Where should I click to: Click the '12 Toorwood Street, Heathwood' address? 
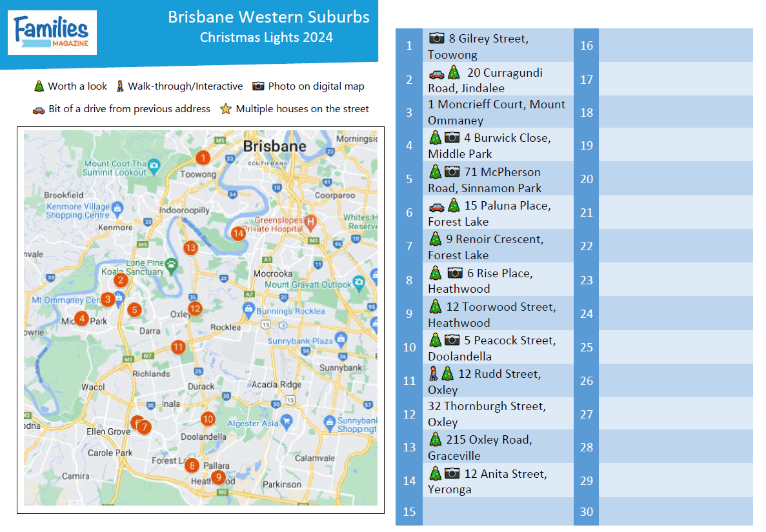tap(492, 315)
